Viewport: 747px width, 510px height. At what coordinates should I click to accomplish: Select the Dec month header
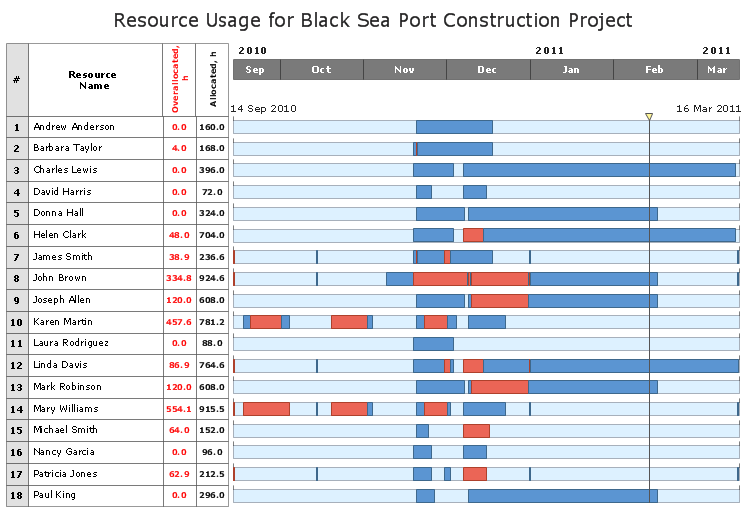(x=488, y=70)
